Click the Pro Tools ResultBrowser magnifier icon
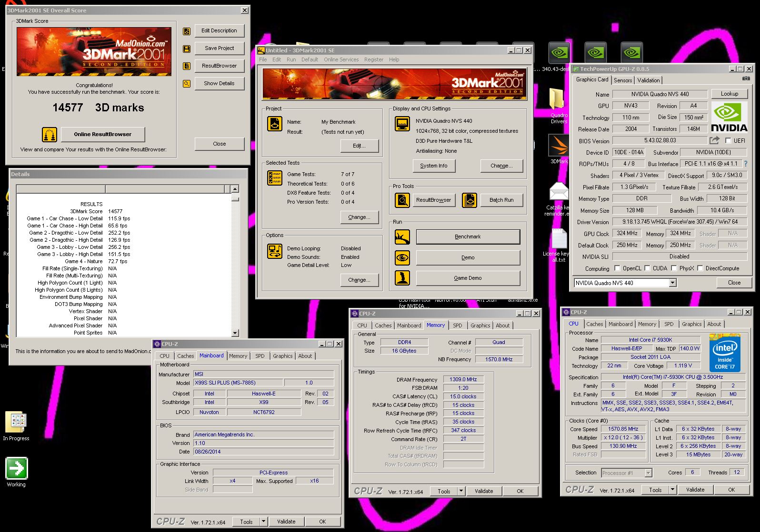The width and height of the screenshot is (760, 532). (402, 200)
